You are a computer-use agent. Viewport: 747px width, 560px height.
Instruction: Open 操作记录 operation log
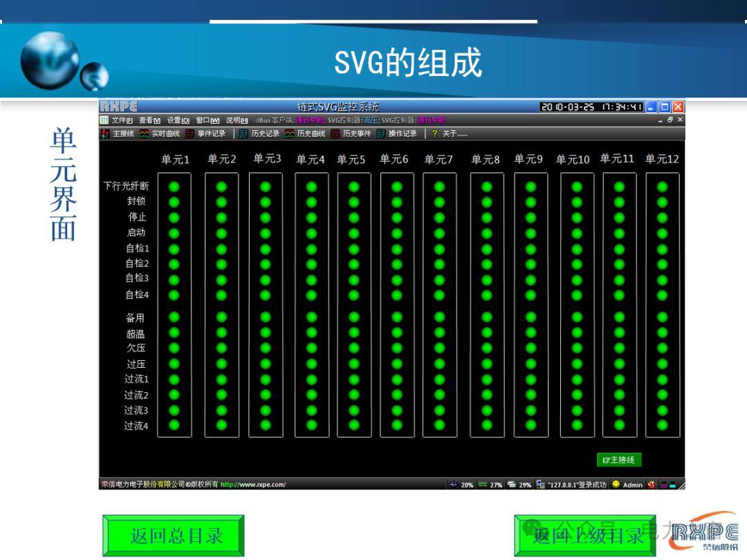point(397,133)
